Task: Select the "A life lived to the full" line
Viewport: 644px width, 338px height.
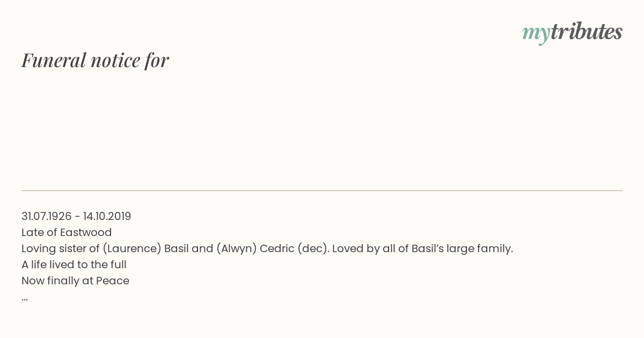Action: 74,264
